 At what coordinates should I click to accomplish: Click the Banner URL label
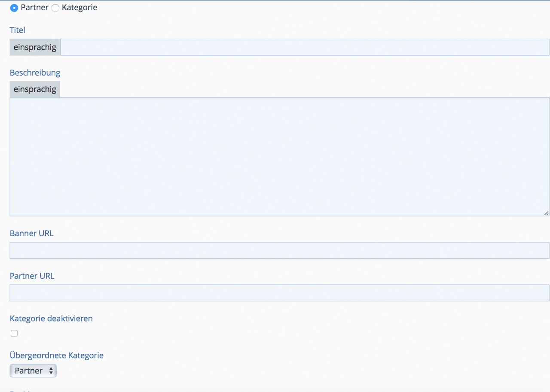[31, 234]
